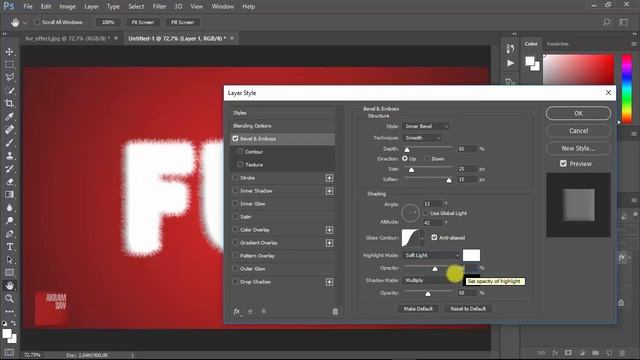Open the Hand tool preset dropdown arrow
The image size is (640, 360).
coord(24,22)
